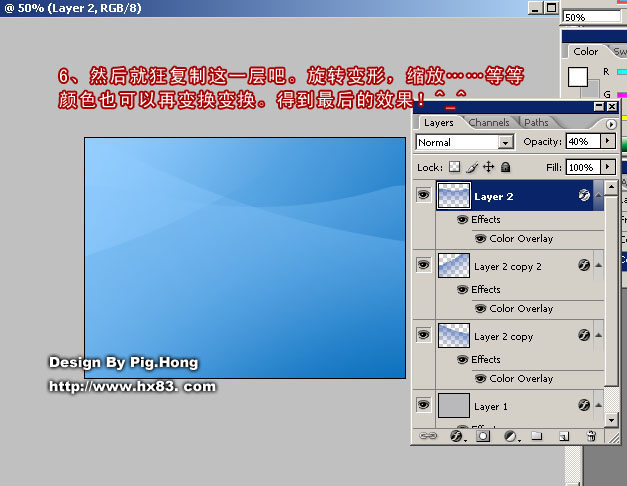Image resolution: width=627 pixels, height=486 pixels.
Task: Click Lock transparent pixels icon
Action: 454,167
